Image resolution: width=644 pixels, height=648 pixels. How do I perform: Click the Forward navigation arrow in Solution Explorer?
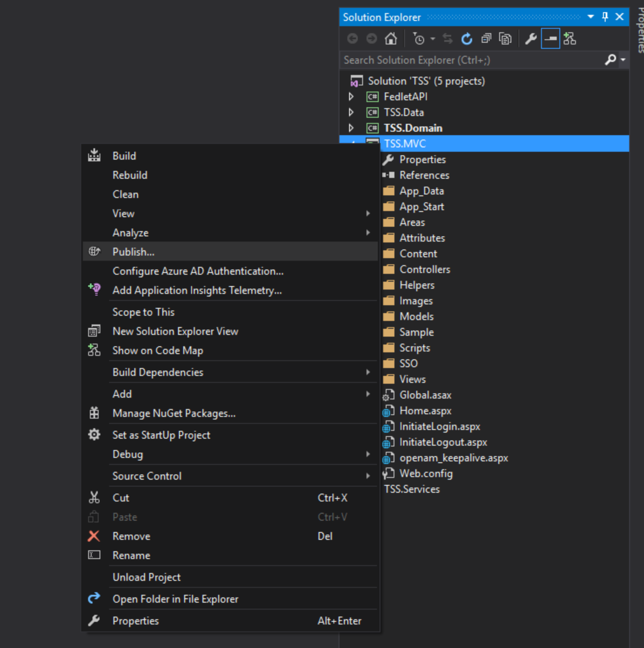371,39
